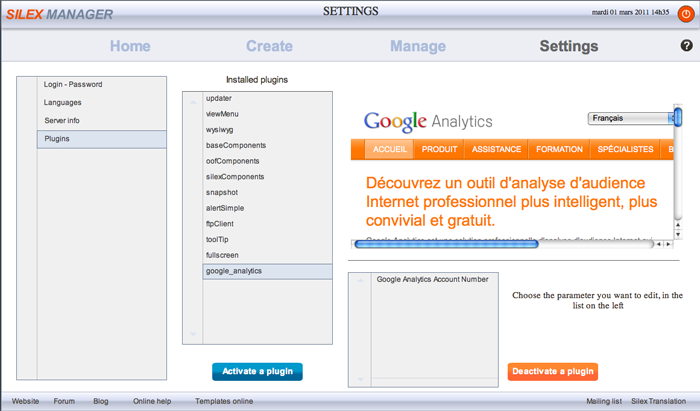The image size is (700, 411).
Task: Click the preview horizontal scrollbar thumb
Action: pyautogui.click(x=446, y=244)
